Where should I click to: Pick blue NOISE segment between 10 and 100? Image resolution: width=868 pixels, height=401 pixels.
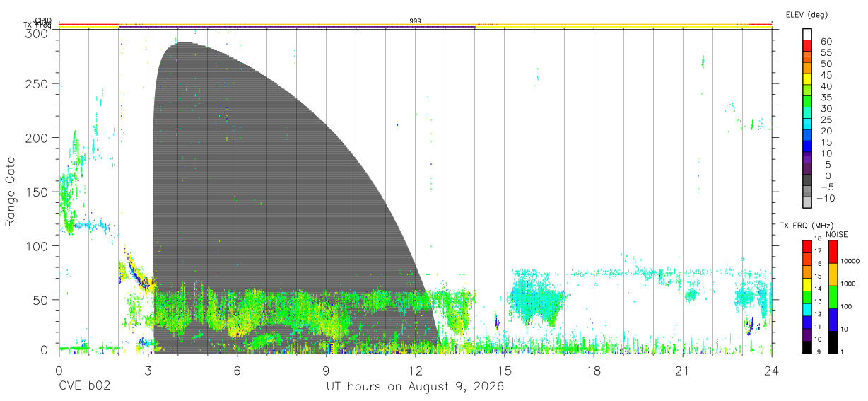pos(833,320)
